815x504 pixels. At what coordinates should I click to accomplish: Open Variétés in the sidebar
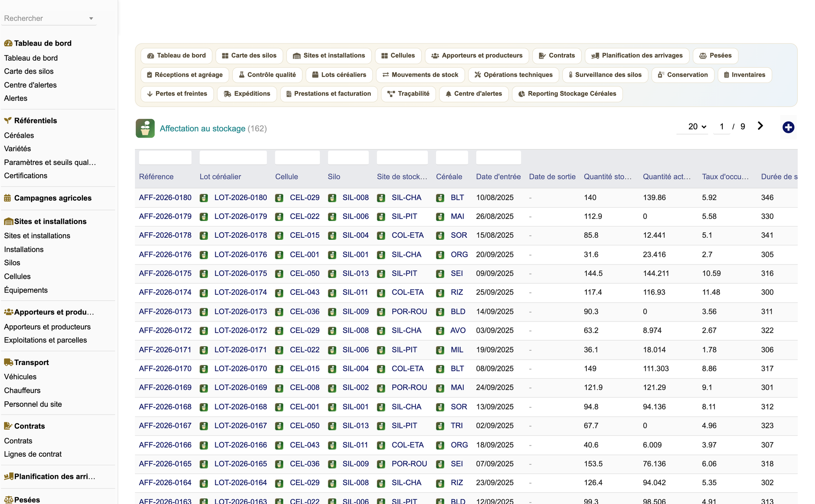coord(17,149)
